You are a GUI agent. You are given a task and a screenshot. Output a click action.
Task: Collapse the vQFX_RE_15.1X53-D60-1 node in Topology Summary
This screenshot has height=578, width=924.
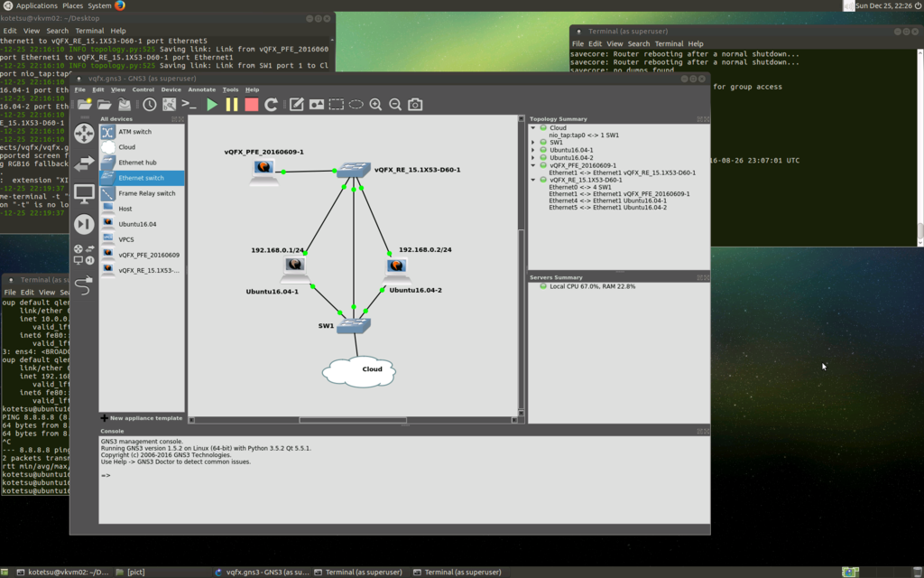pyautogui.click(x=533, y=180)
